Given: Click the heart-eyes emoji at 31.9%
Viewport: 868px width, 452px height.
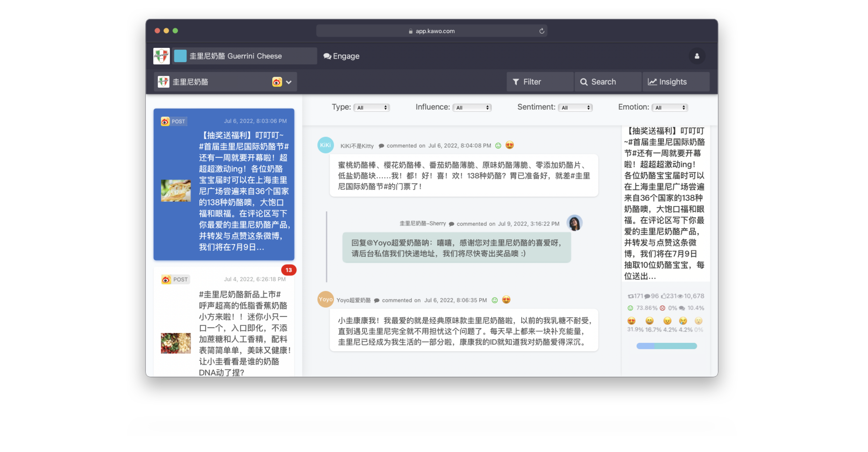Looking at the screenshot, I should click(x=632, y=321).
